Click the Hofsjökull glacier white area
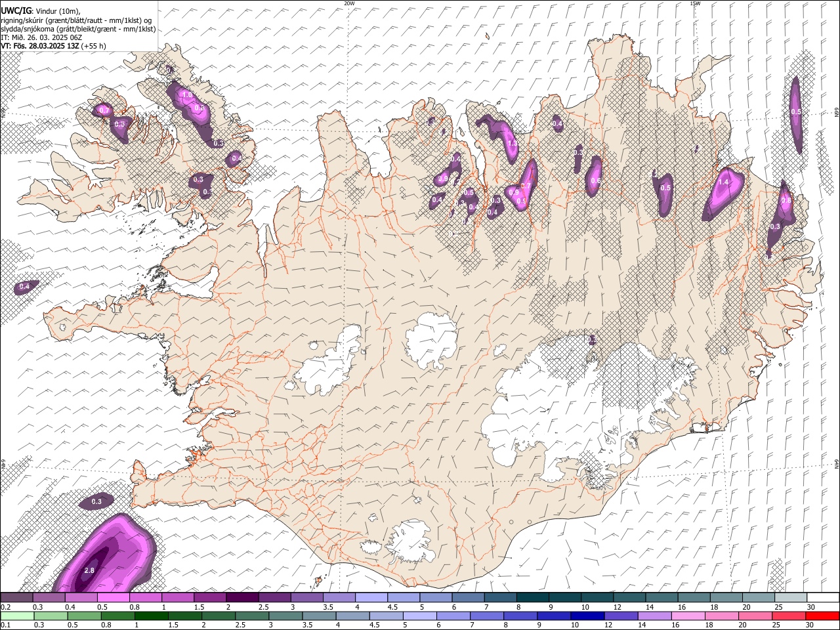840x630 pixels. click(x=432, y=340)
